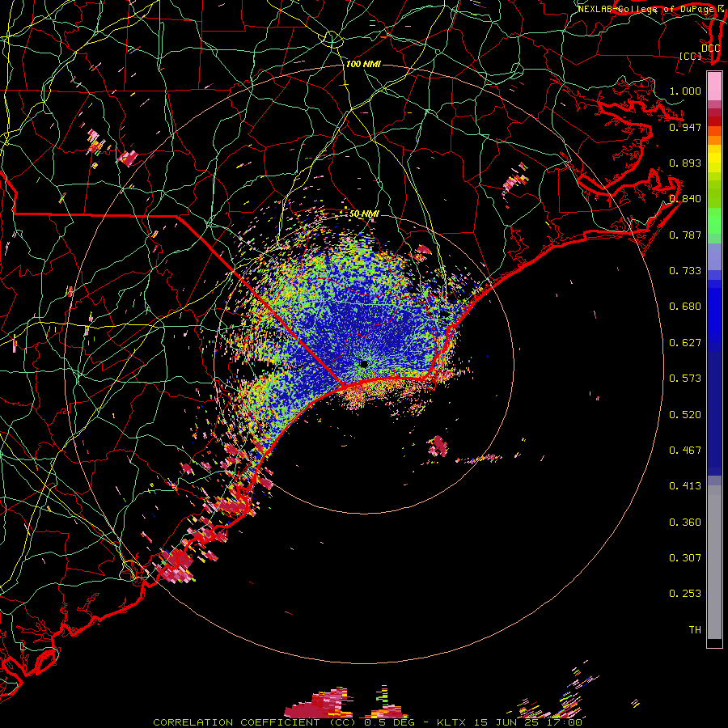The width and height of the screenshot is (728, 728).
Task: Click the pink band at top of color bar
Action: (x=714, y=87)
